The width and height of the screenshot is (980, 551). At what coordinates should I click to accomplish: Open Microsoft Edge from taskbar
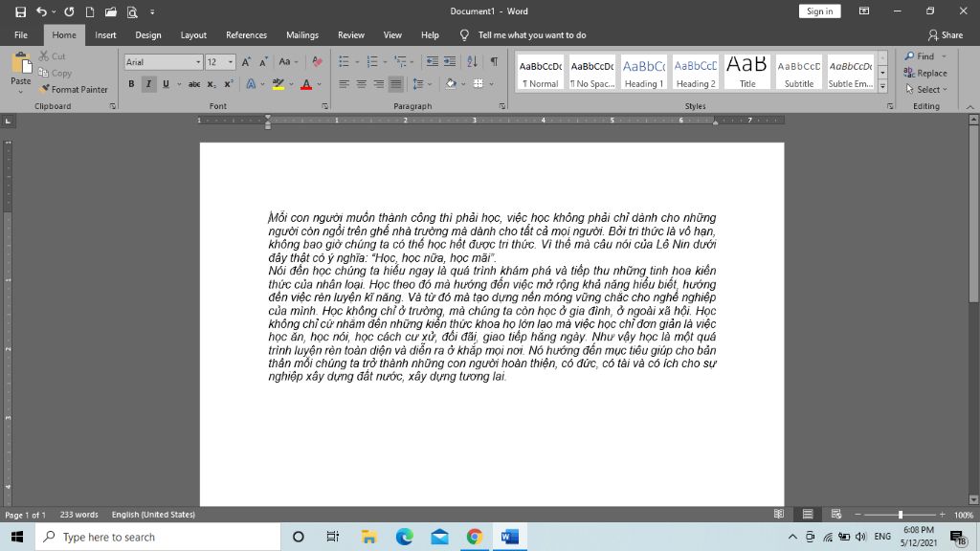(405, 537)
